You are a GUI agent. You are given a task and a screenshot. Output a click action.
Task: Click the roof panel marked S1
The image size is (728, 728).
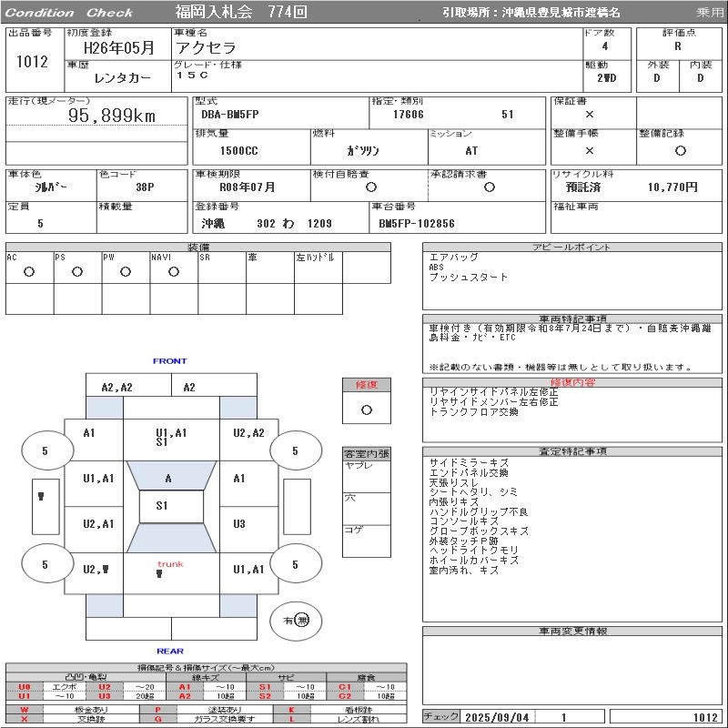click(x=171, y=507)
